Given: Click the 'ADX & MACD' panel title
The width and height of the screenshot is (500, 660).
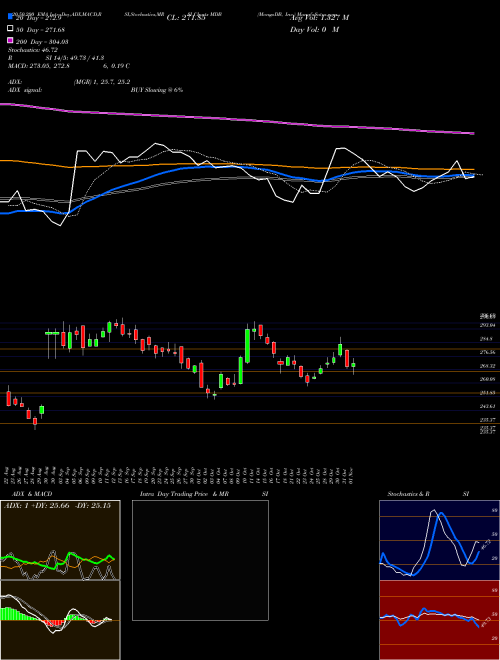Looking at the screenshot, I should coord(32,494).
